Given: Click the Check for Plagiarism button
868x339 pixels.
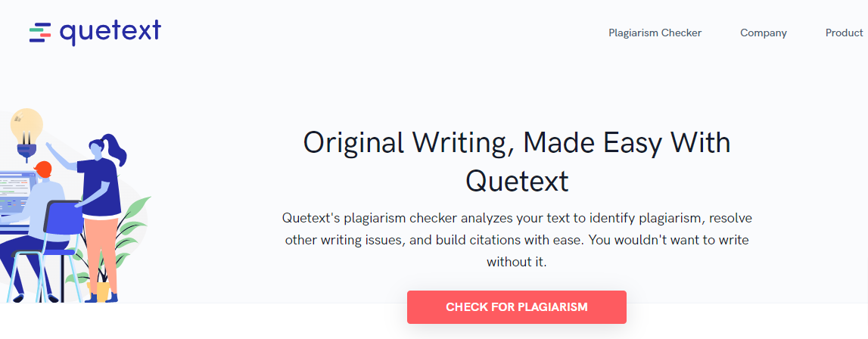Looking at the screenshot, I should click(516, 307).
